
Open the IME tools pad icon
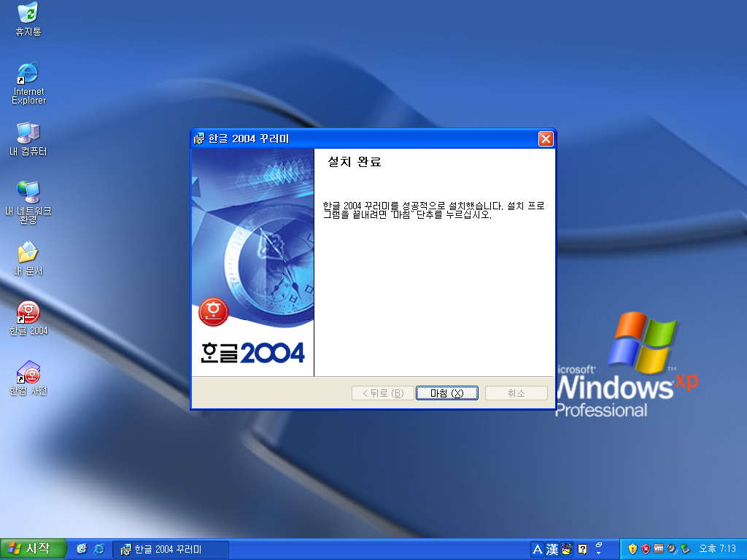click(x=566, y=549)
